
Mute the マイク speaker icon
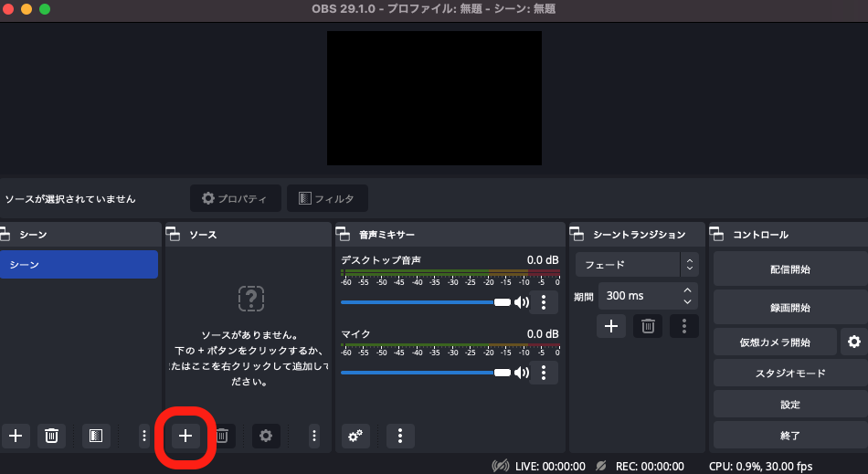tap(522, 373)
